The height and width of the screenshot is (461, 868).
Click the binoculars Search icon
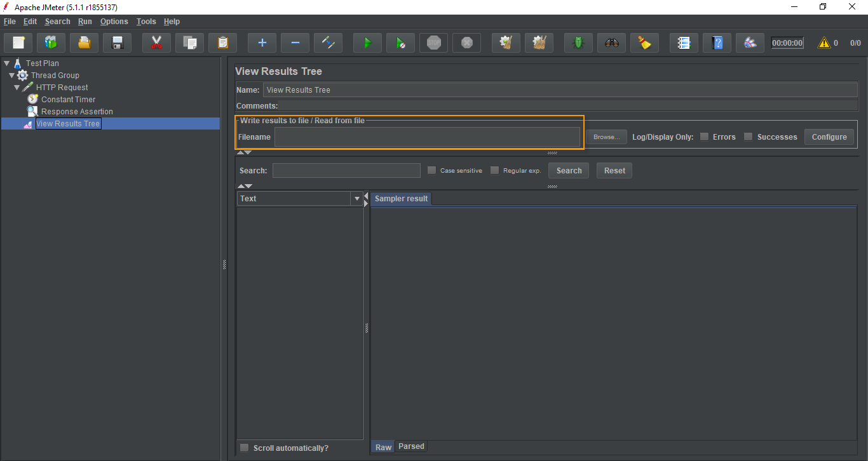click(611, 43)
